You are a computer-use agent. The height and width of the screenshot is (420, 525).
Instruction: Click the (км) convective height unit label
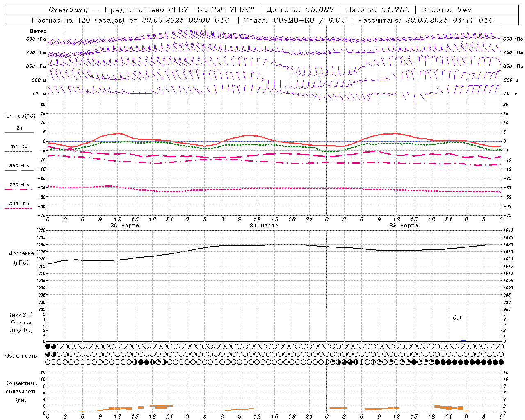pyautogui.click(x=21, y=399)
